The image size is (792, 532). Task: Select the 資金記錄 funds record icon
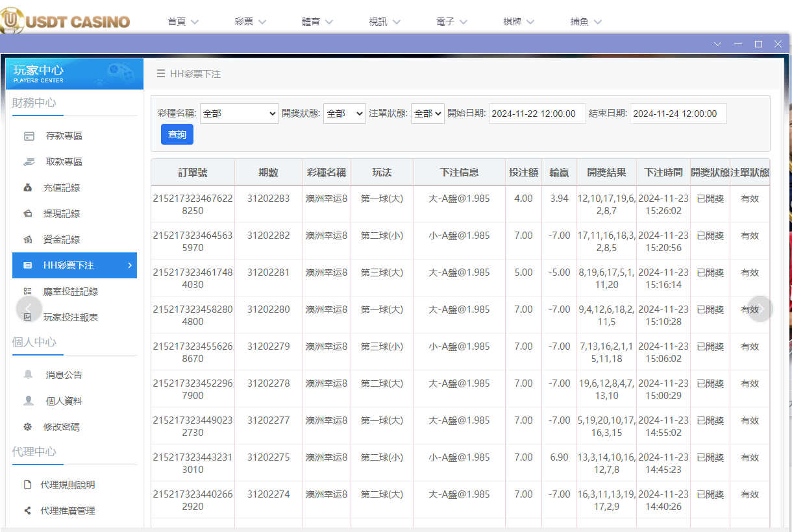click(x=27, y=239)
